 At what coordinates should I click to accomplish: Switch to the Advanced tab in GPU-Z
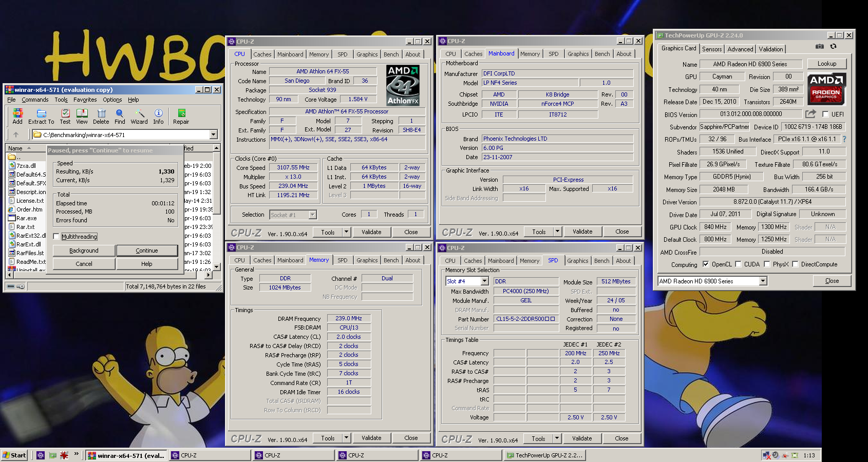[x=740, y=49]
